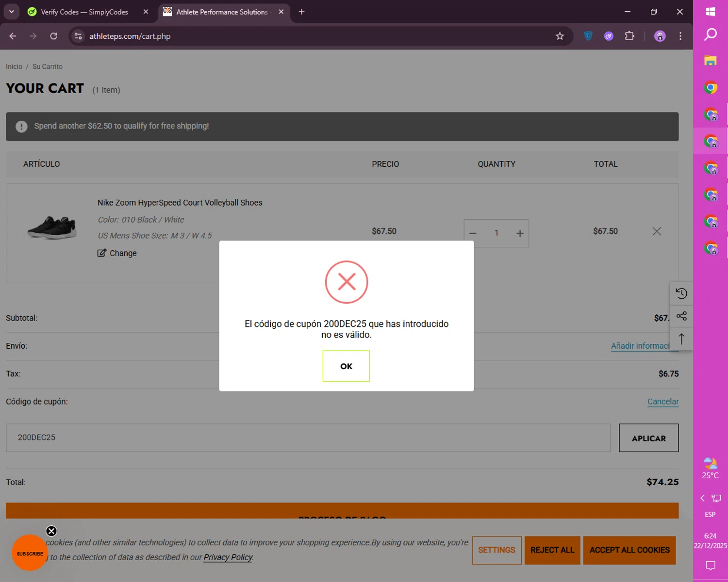Viewport: 728px width, 582px height.
Task: Select the $74.25 total amount
Action: coord(662,482)
